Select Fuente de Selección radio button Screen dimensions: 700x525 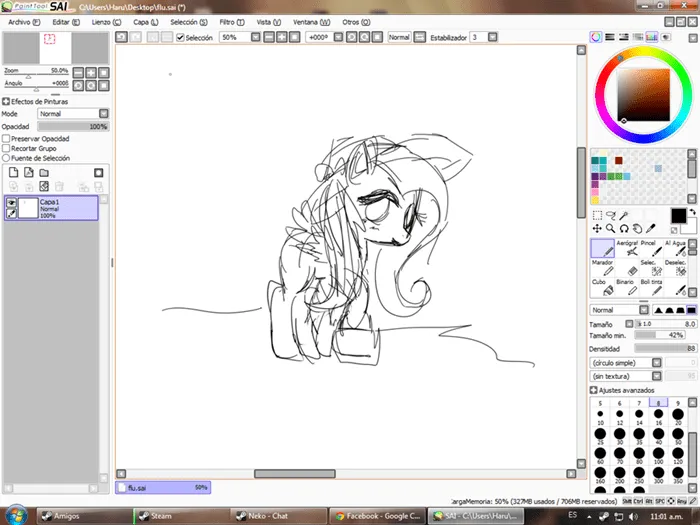(x=6, y=158)
